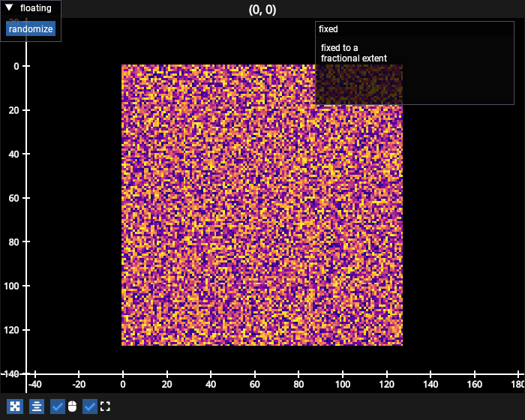
Task: Click the x-axis tick label '140'
Action: pos(430,384)
